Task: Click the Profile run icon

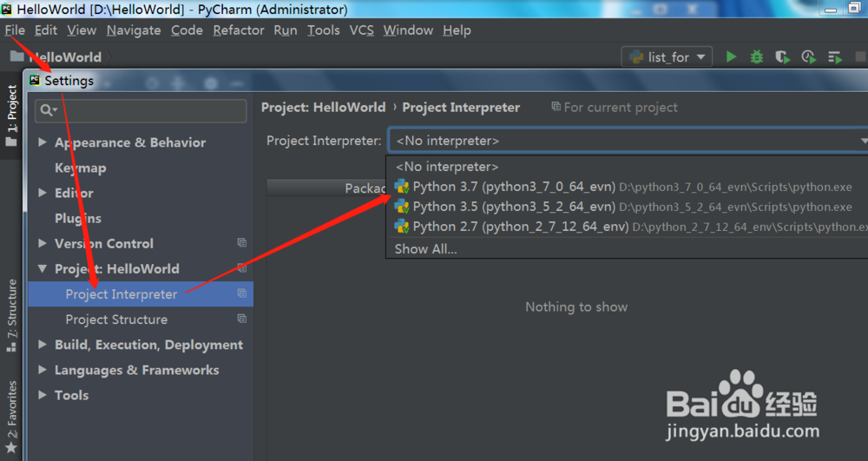Action: pyautogui.click(x=808, y=57)
